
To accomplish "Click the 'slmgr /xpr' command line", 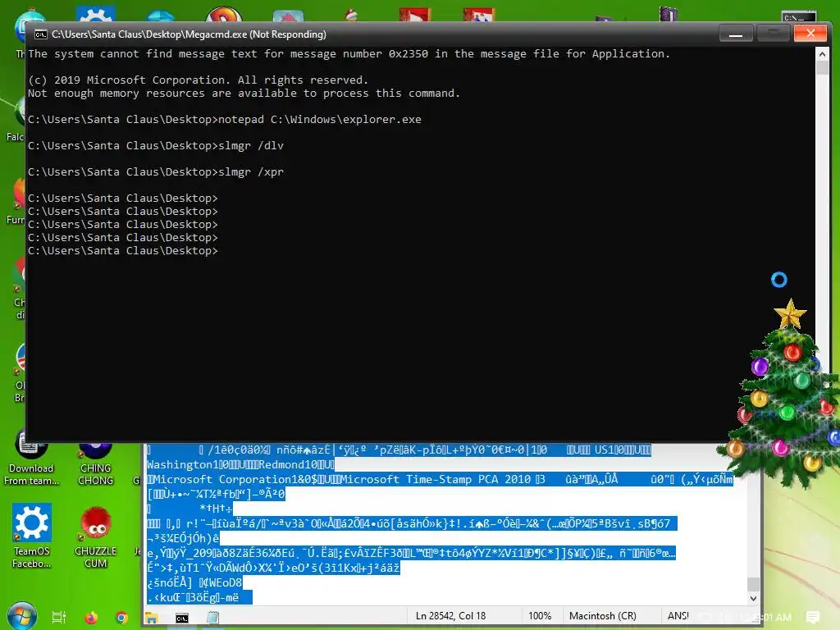I will (156, 172).
